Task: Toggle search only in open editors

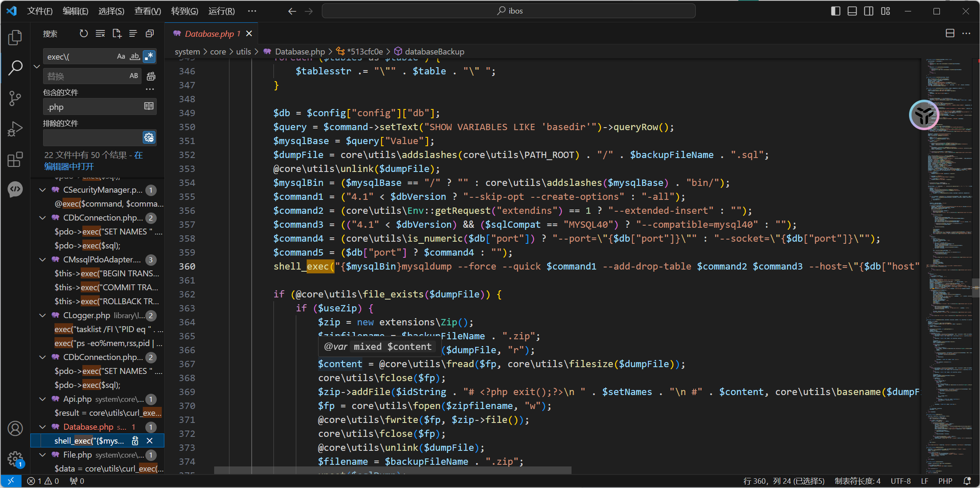Action: coord(149,106)
